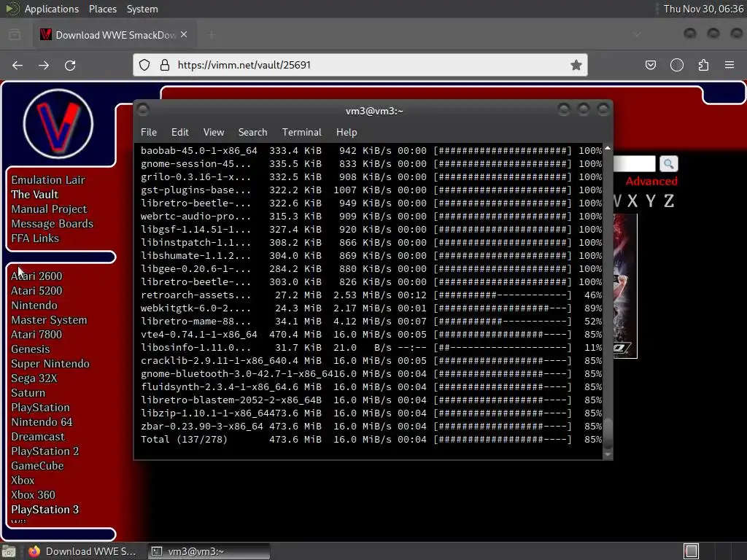The width and height of the screenshot is (747, 560).
Task: Select Dreamcast in the systems list
Action: (x=38, y=437)
